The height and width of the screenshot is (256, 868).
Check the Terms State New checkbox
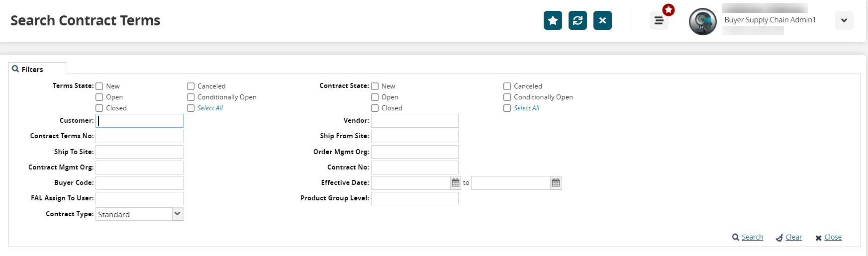(99, 86)
